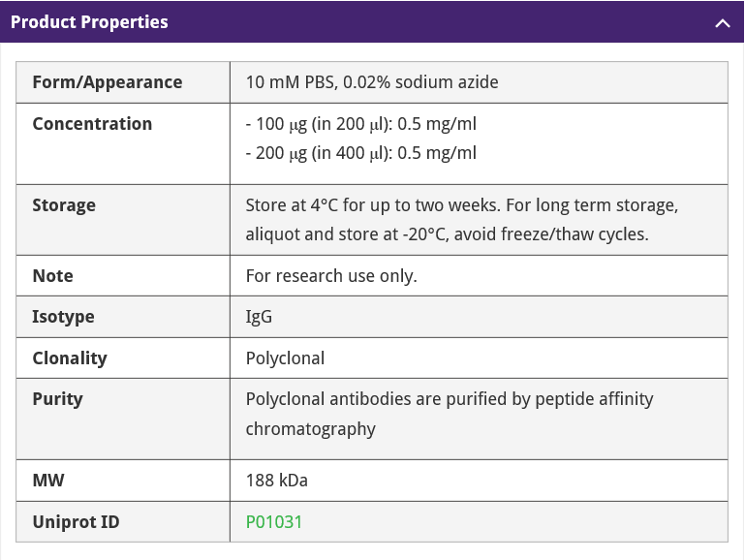Viewport: 745px width, 560px height.
Task: Collapse the Product Properties panel chevron
Action: [722, 22]
